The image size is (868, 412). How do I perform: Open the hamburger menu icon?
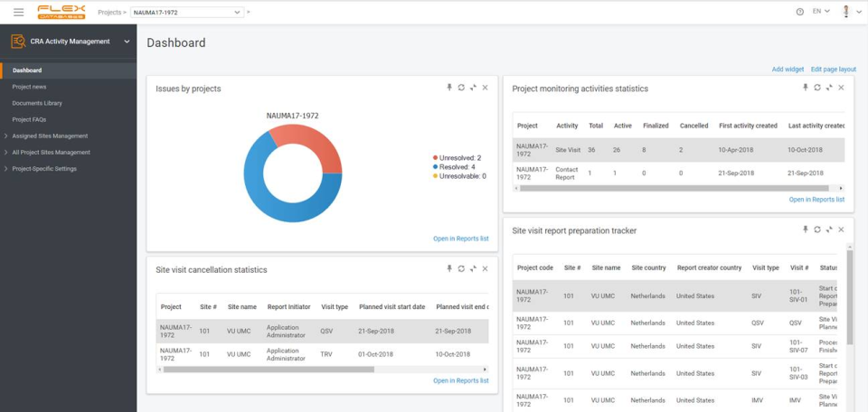[19, 12]
